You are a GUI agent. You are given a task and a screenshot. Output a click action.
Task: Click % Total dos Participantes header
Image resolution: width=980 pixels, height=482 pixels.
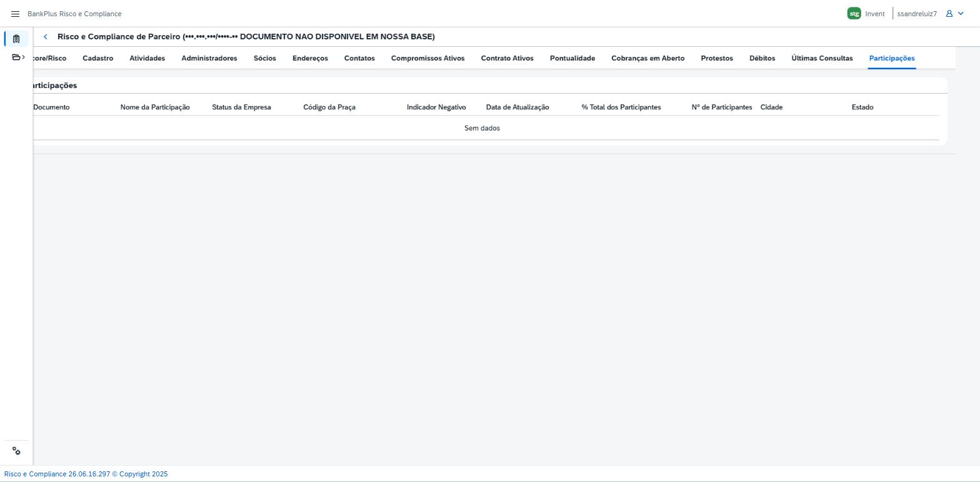(x=621, y=107)
